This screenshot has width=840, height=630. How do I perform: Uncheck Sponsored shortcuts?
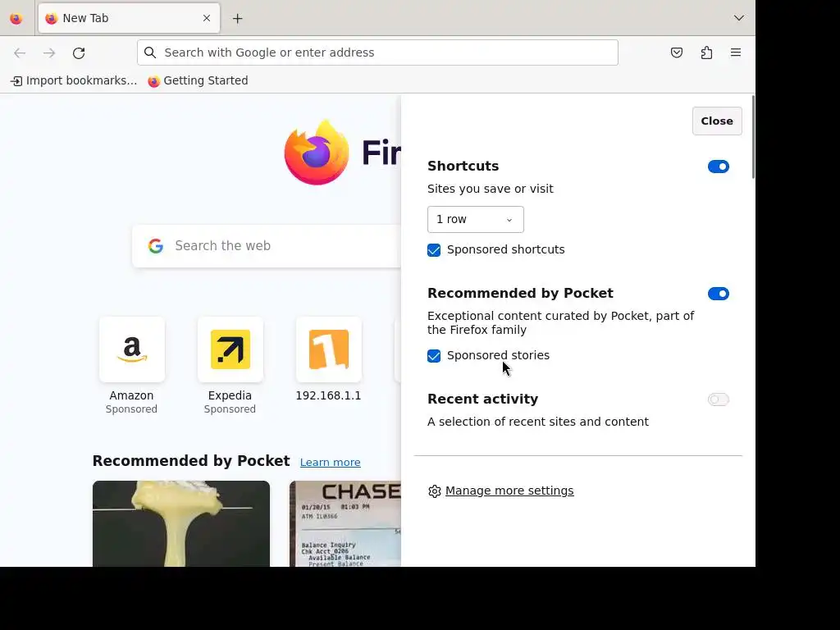click(x=434, y=250)
